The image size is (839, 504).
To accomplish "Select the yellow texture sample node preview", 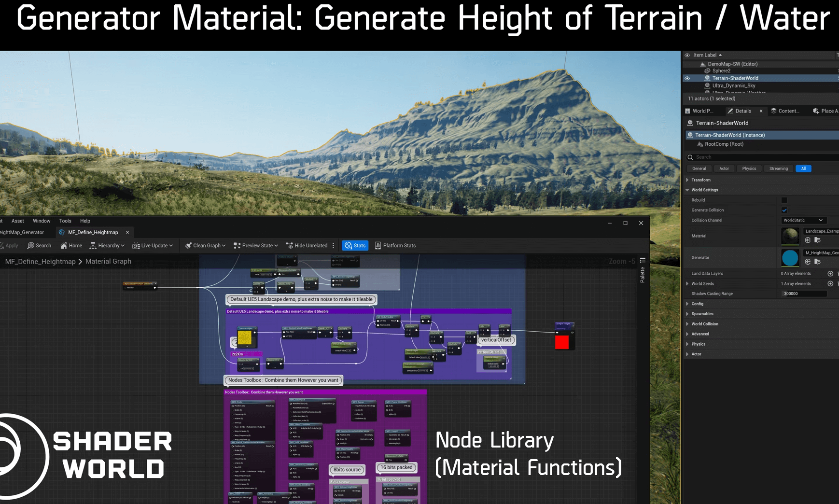I will pyautogui.click(x=245, y=337).
